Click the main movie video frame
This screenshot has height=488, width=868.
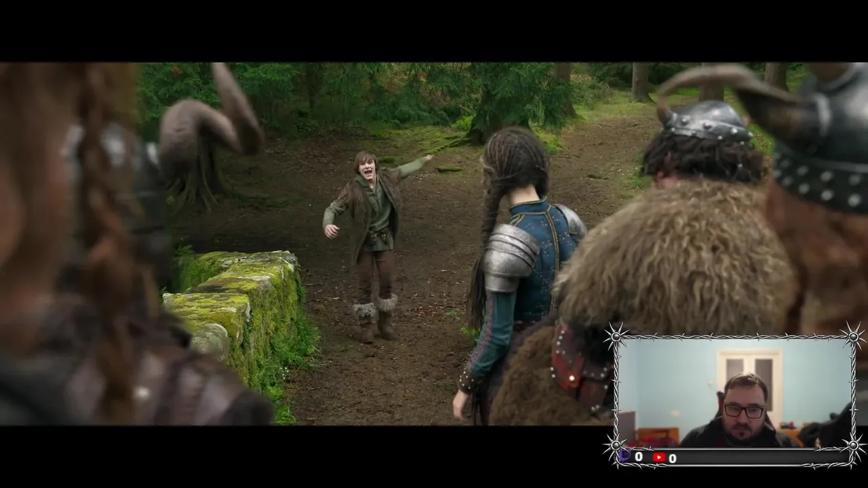click(x=434, y=244)
